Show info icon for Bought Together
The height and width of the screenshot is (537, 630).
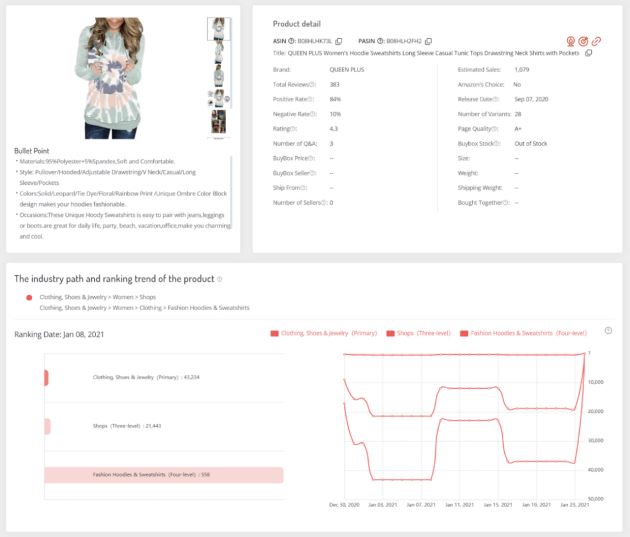(506, 203)
